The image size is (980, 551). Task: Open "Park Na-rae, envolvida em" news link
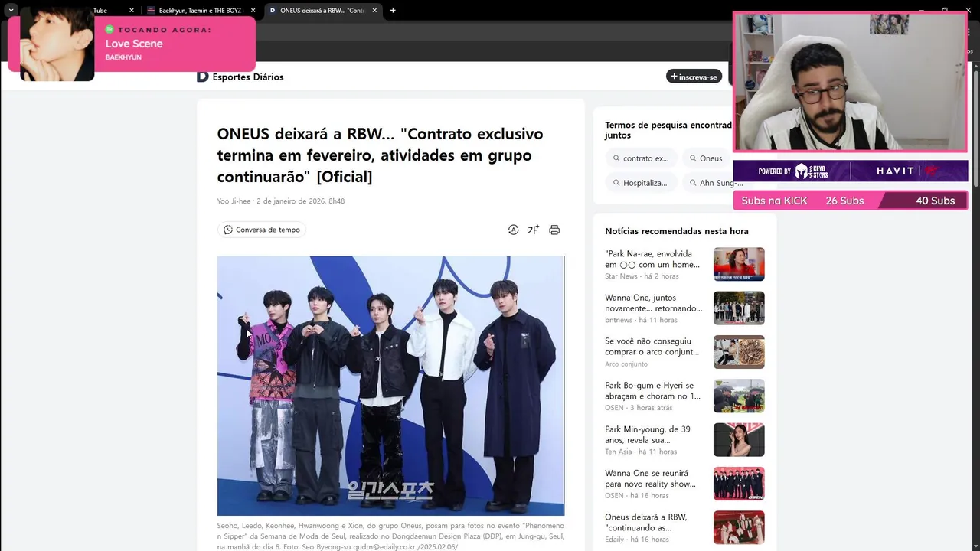point(652,259)
